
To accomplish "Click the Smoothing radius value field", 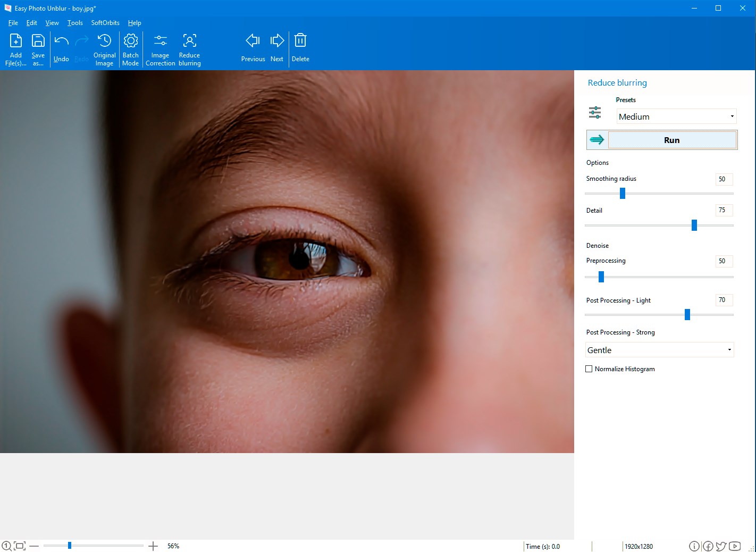I will point(724,179).
